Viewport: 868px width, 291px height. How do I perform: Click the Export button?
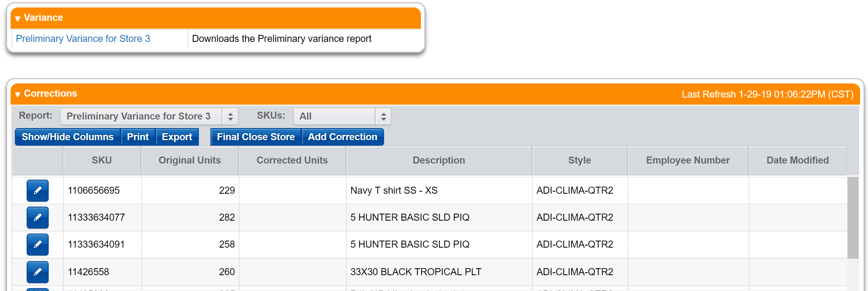[x=177, y=137]
